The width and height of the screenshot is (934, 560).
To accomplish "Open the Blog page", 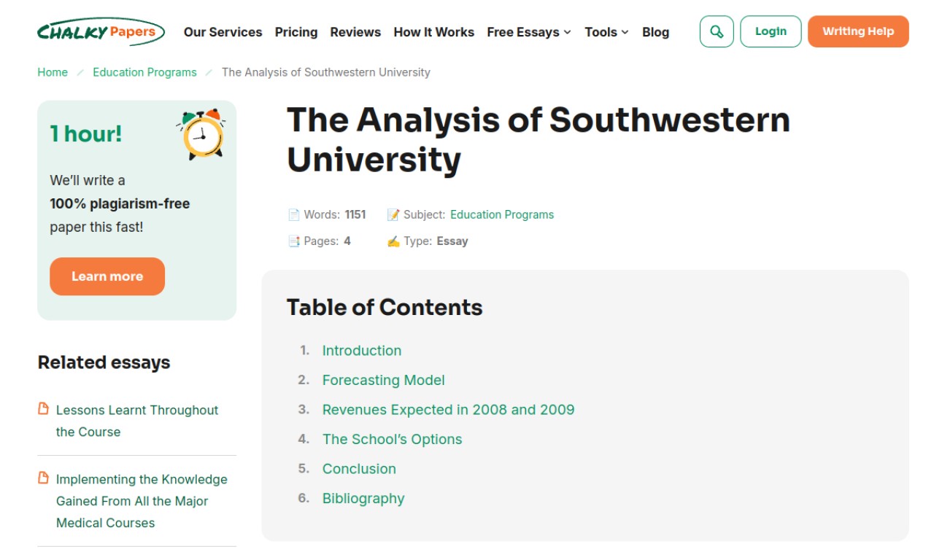I will point(655,32).
